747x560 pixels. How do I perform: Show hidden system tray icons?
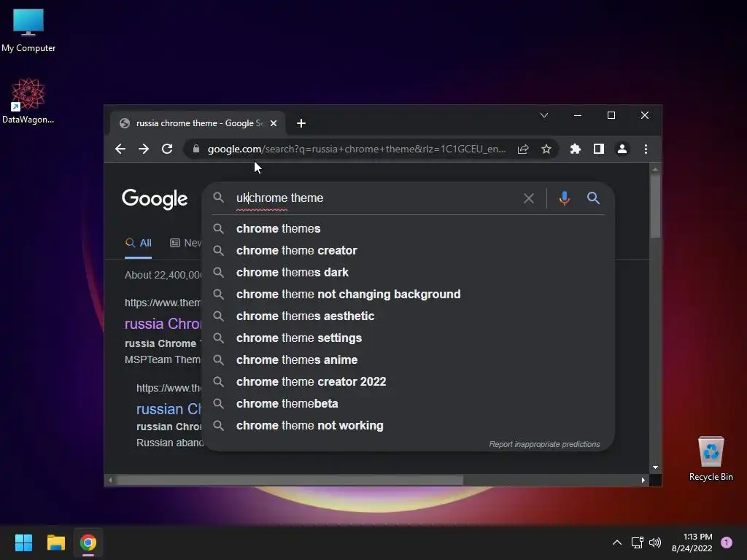click(617, 542)
